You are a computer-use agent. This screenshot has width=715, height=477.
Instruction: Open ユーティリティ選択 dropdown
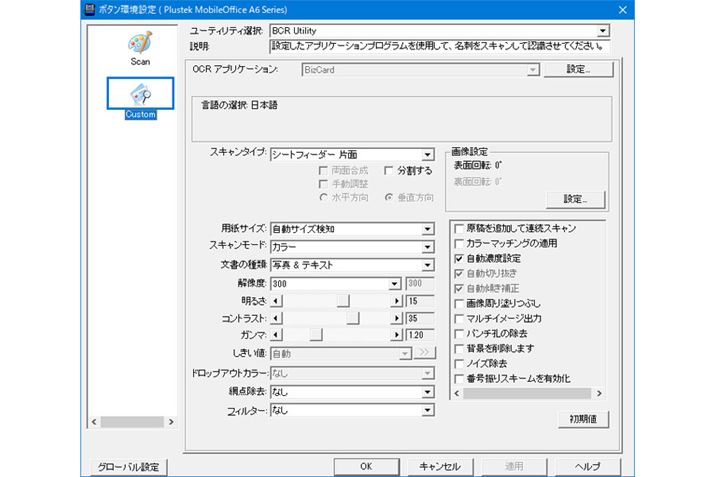tap(601, 31)
